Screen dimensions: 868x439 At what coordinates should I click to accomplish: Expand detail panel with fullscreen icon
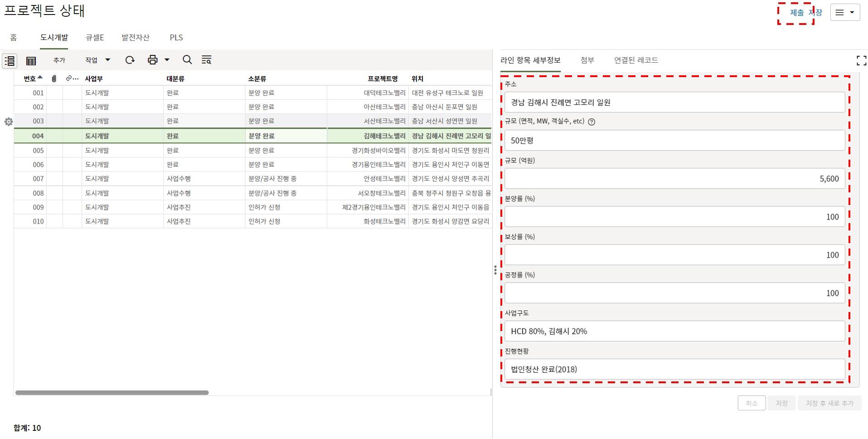861,60
